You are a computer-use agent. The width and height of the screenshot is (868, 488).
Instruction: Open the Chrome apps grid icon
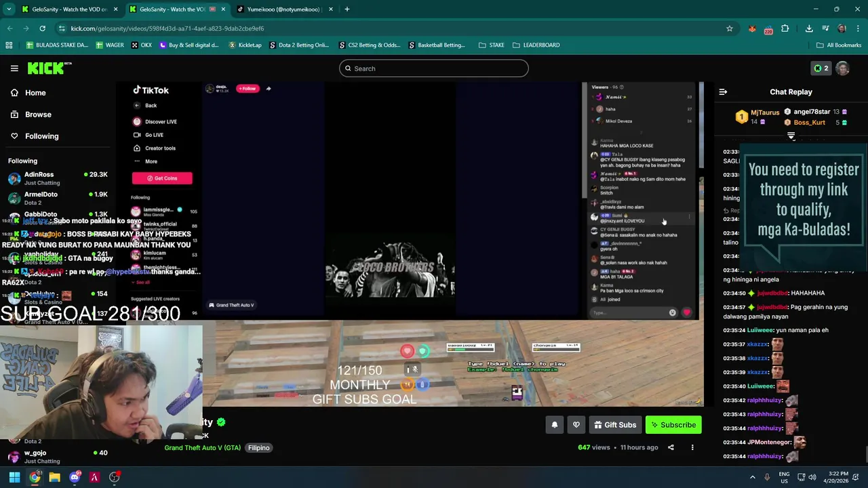click(x=9, y=45)
